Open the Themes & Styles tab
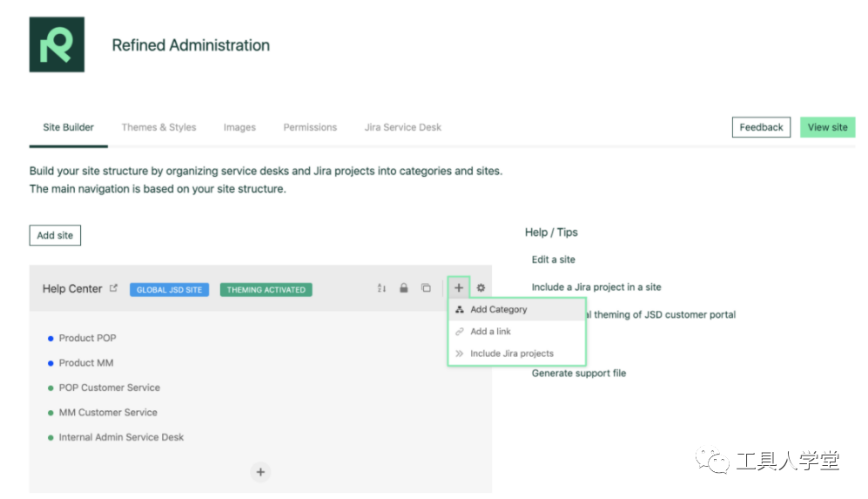Image resolution: width=868 pixels, height=499 pixels. pyautogui.click(x=158, y=127)
